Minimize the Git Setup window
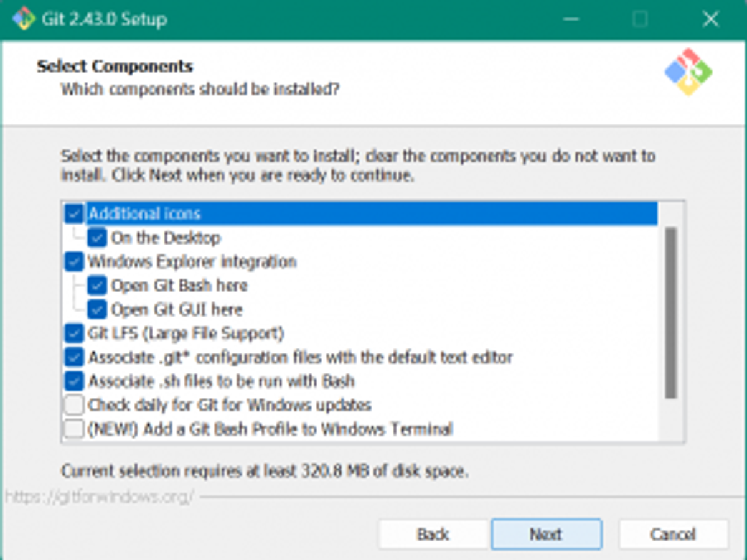 571,19
